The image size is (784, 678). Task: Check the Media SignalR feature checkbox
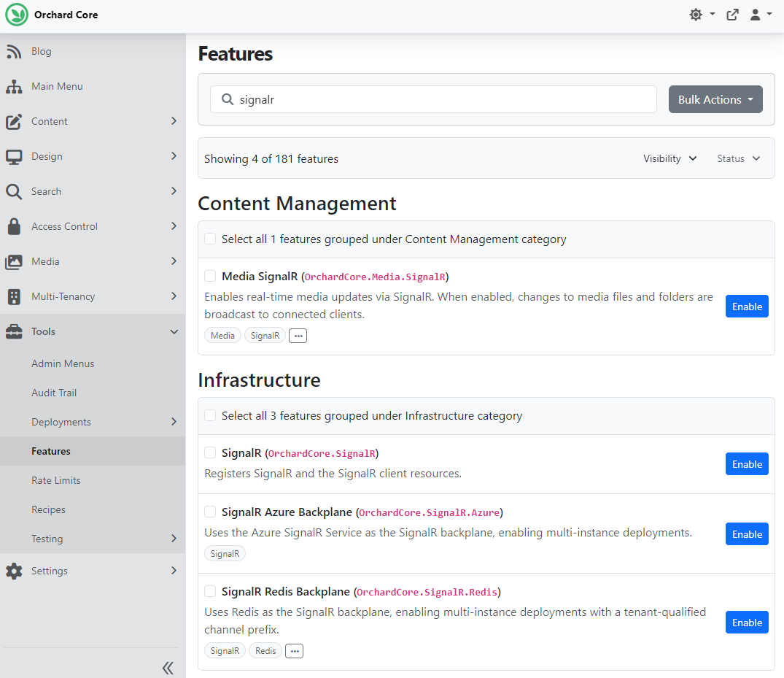pos(210,276)
